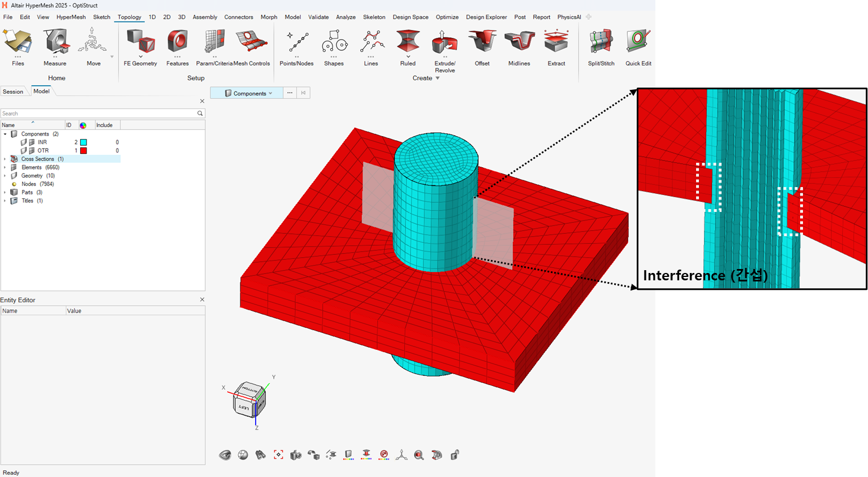This screenshot has width=868, height=477.
Task: Open the Components entity selector dropdown
Action: pyautogui.click(x=247, y=93)
